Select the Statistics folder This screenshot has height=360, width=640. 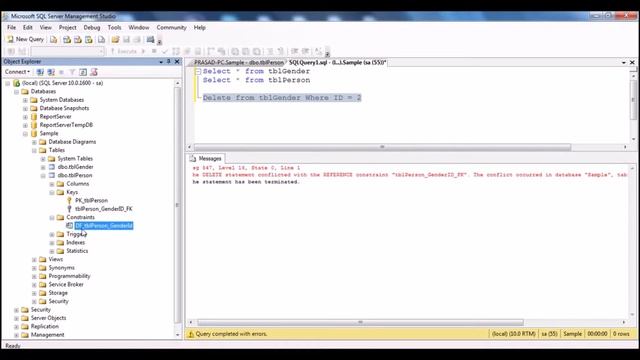point(77,251)
